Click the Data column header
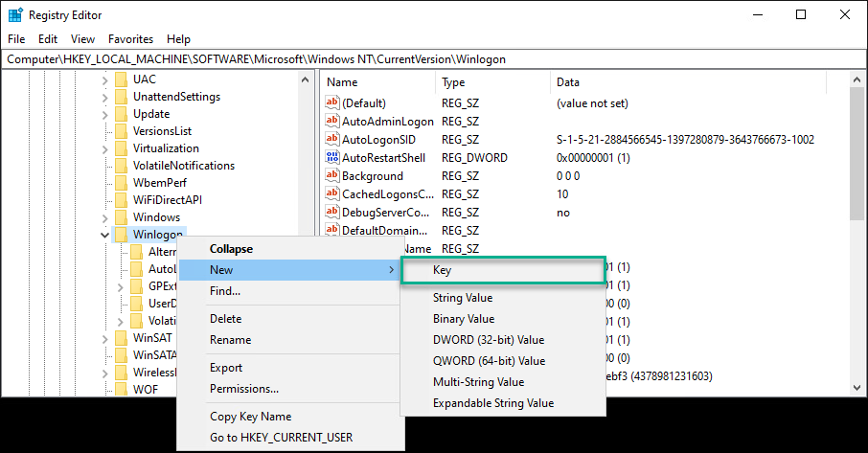 pyautogui.click(x=566, y=82)
